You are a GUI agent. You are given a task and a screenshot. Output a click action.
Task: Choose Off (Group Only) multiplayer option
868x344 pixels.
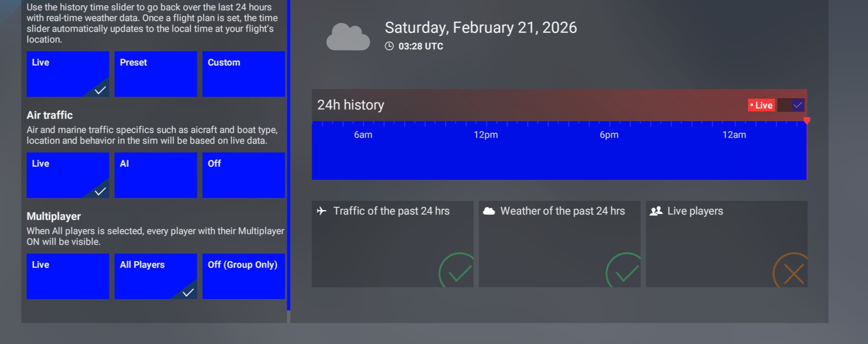coord(243,276)
